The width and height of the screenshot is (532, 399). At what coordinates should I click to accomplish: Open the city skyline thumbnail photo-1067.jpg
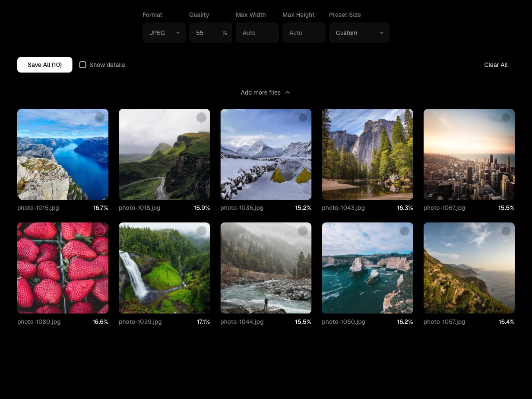[469, 154]
